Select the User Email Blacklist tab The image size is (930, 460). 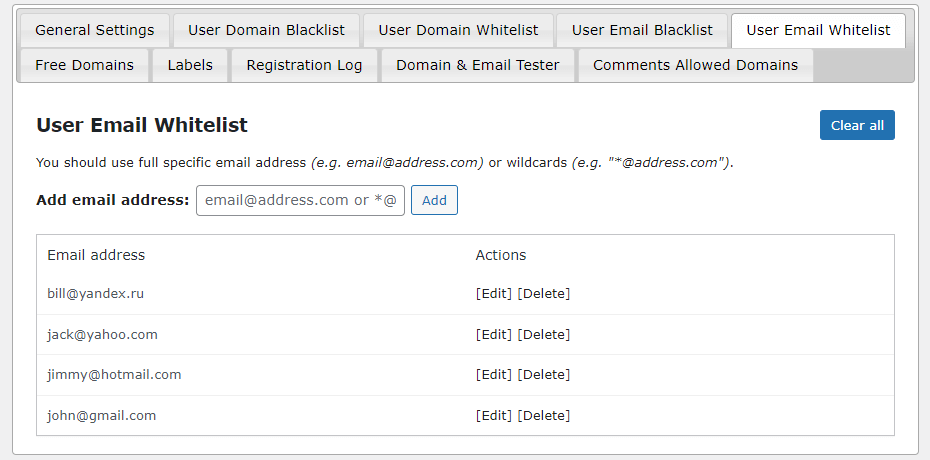642,30
